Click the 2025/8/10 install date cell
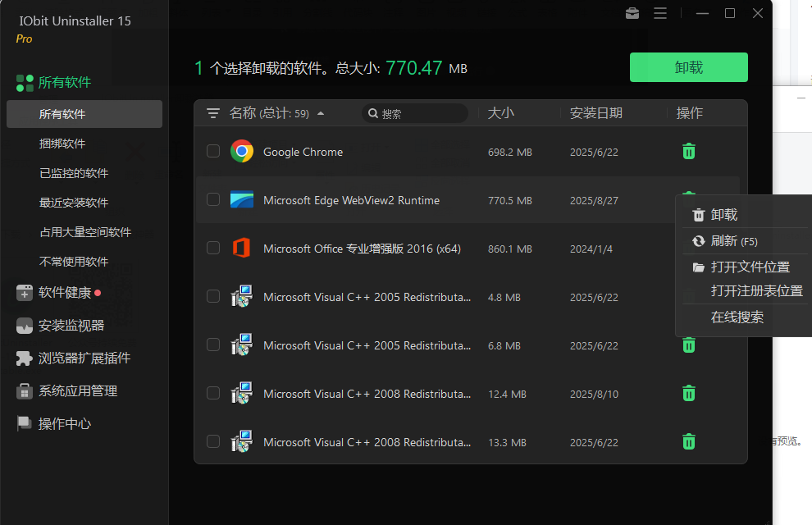The height and width of the screenshot is (525, 812). 594,394
